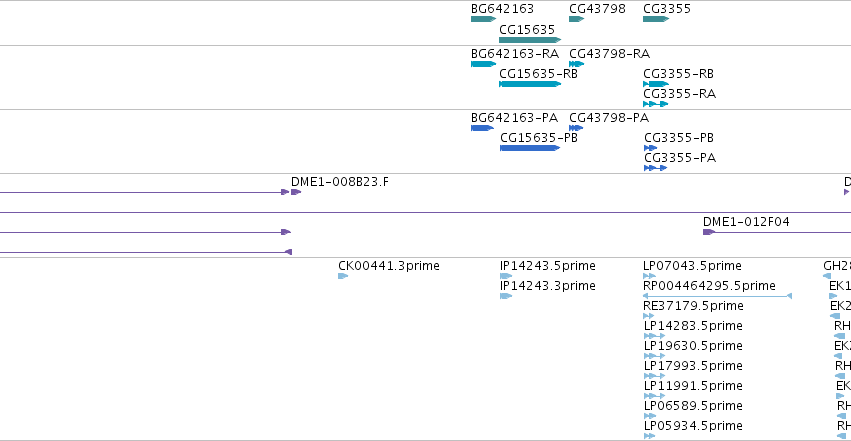The width and height of the screenshot is (851, 441).
Task: Select the RE37179.5prime EST
Action: click(649, 316)
